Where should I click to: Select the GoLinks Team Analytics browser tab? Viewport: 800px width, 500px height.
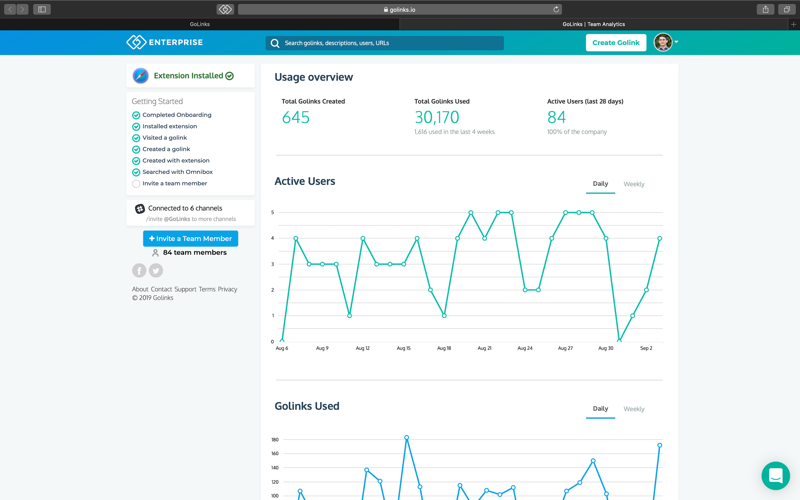tap(593, 24)
